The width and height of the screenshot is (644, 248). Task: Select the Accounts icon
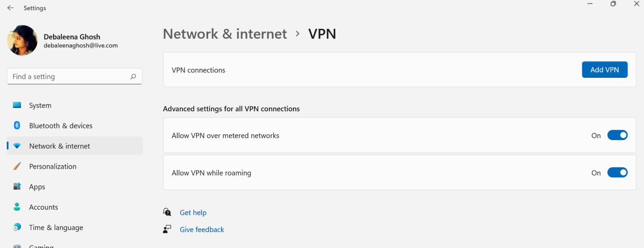(17, 207)
